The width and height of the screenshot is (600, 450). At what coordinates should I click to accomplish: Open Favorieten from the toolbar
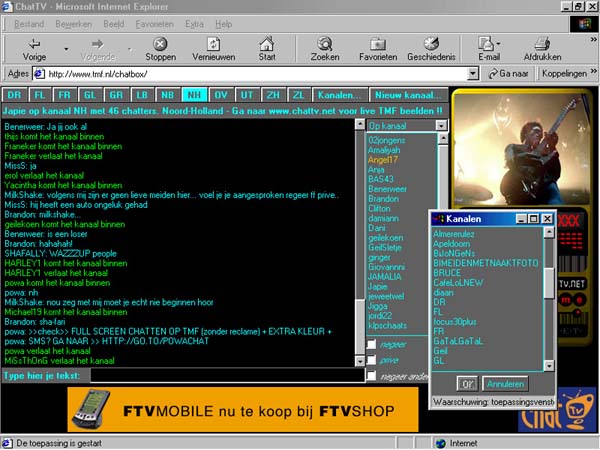click(378, 43)
